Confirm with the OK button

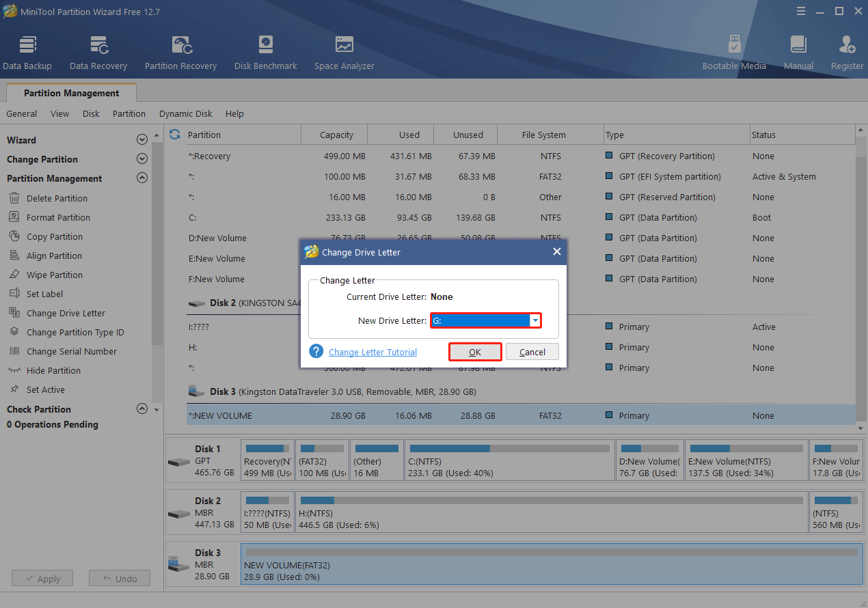475,351
